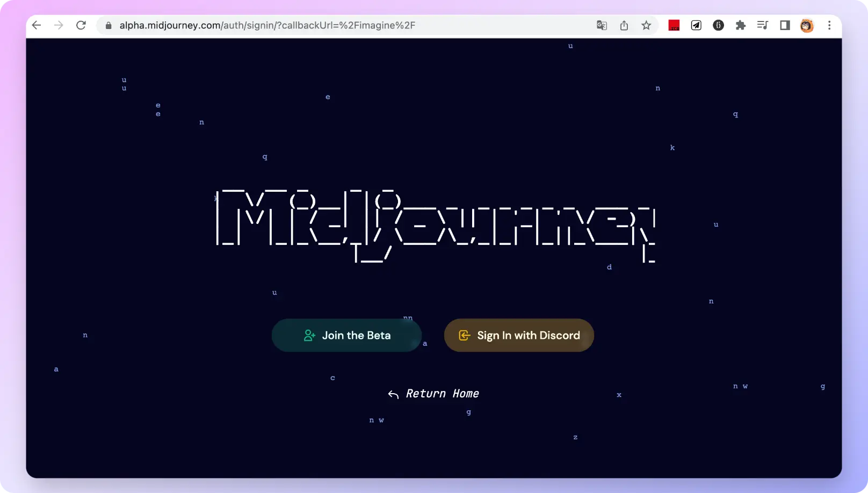Open the media controls playlist icon

point(763,25)
